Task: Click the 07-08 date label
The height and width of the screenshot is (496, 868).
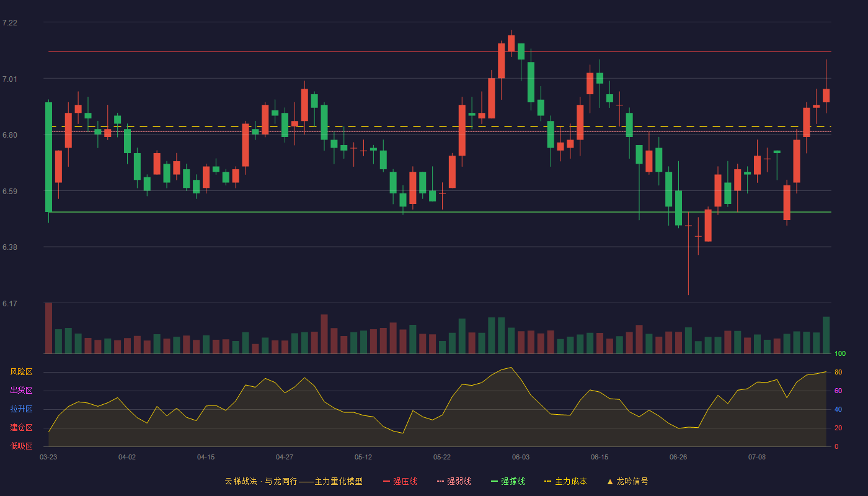Action: (757, 457)
